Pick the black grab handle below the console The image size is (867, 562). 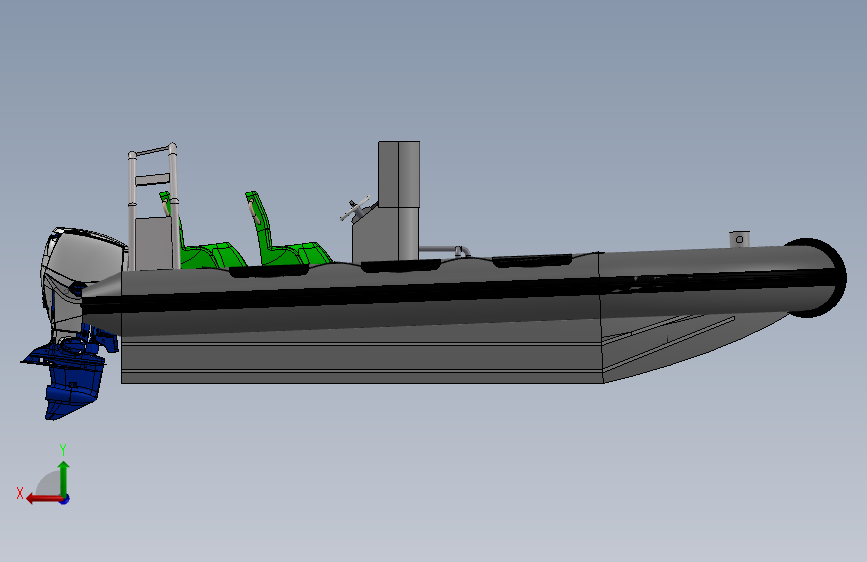coord(400,266)
